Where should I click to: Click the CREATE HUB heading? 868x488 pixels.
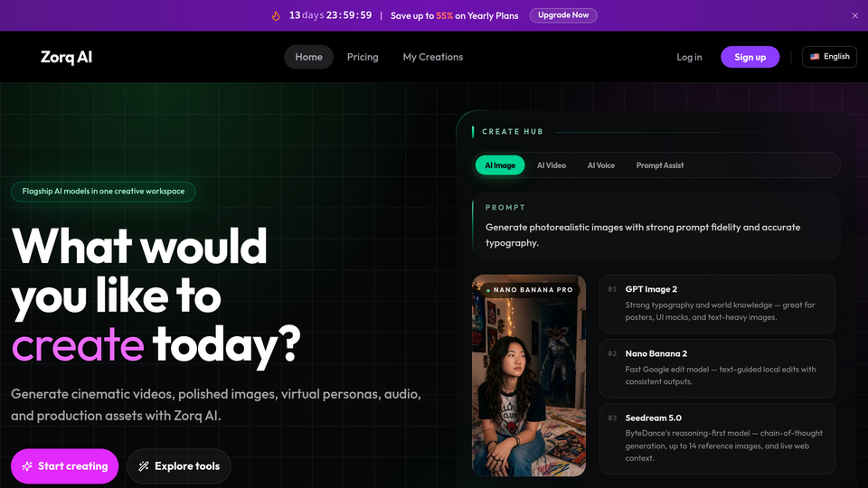pos(513,132)
